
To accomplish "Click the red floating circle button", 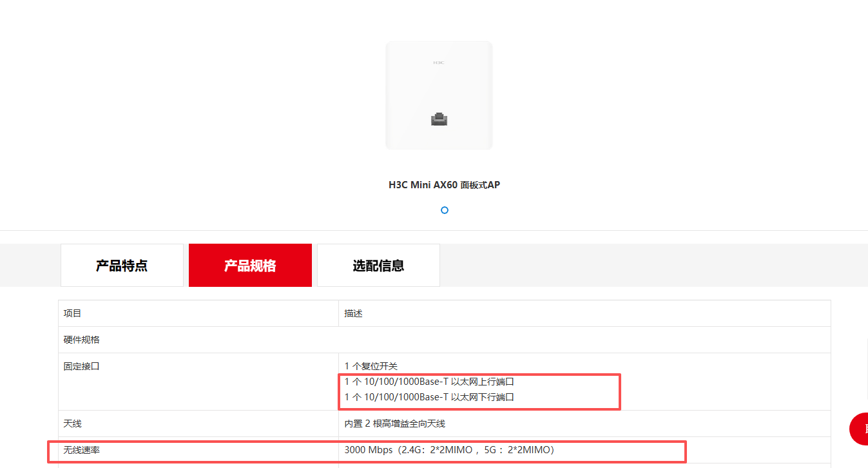I will [859, 429].
